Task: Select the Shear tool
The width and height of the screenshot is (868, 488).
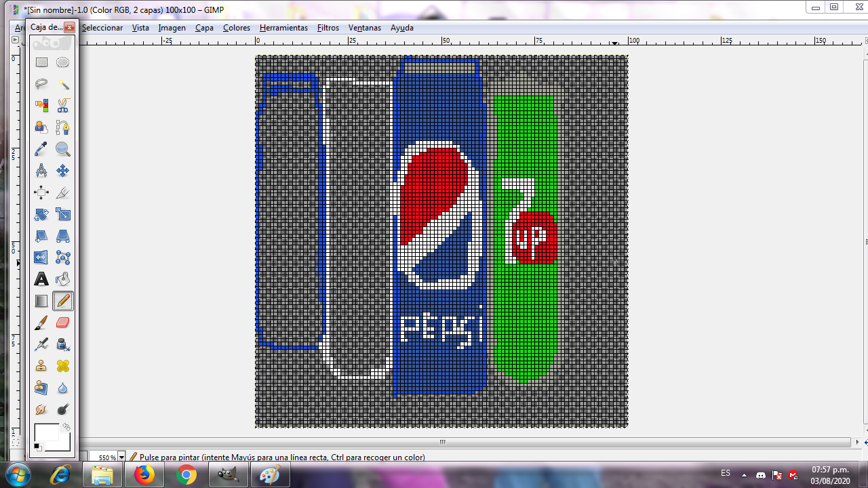Action: (41, 236)
